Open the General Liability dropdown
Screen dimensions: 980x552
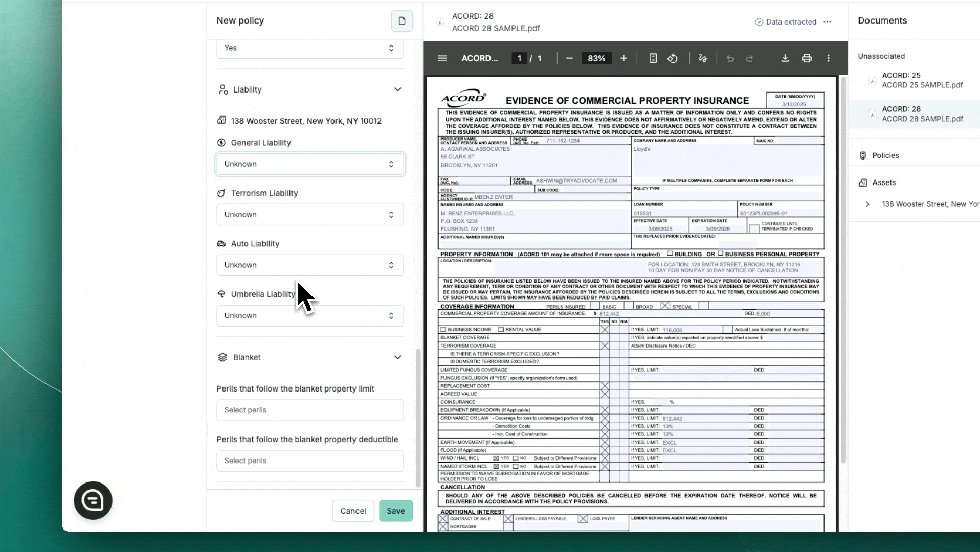[310, 164]
